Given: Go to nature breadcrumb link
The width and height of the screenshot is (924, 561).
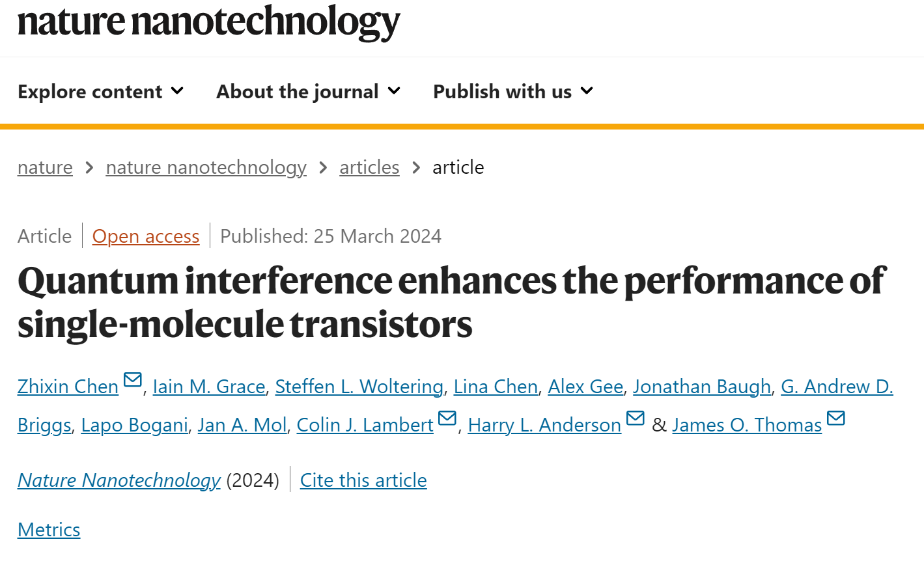Looking at the screenshot, I should tap(45, 167).
